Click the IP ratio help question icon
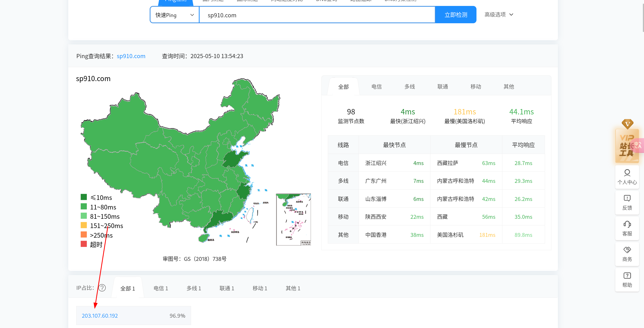 [102, 288]
